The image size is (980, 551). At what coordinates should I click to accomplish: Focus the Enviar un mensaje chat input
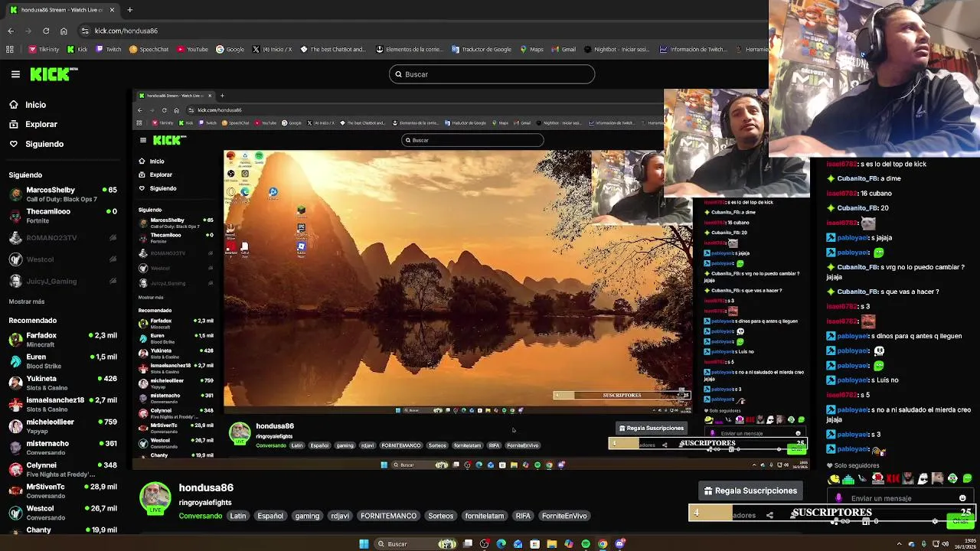900,498
